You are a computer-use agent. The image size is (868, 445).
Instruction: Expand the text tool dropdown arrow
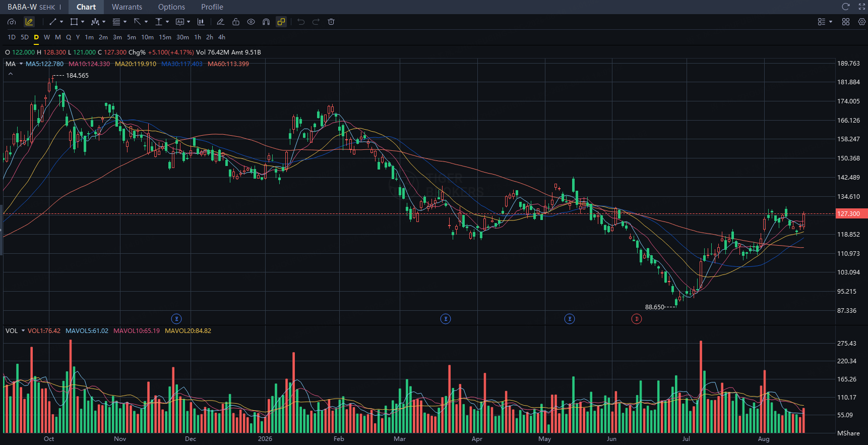(x=189, y=22)
